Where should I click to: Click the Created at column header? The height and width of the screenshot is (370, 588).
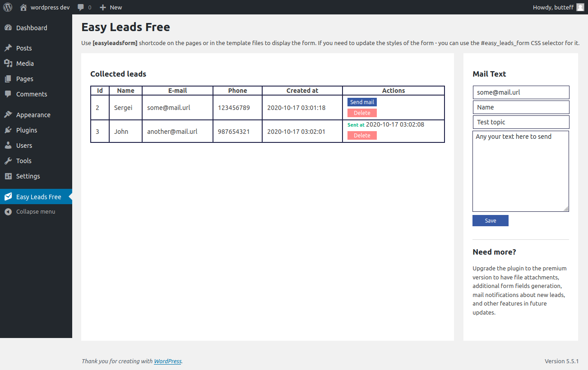point(302,91)
